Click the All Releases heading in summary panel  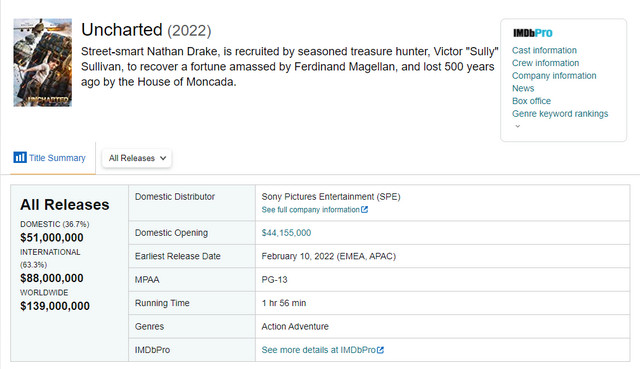[65, 205]
